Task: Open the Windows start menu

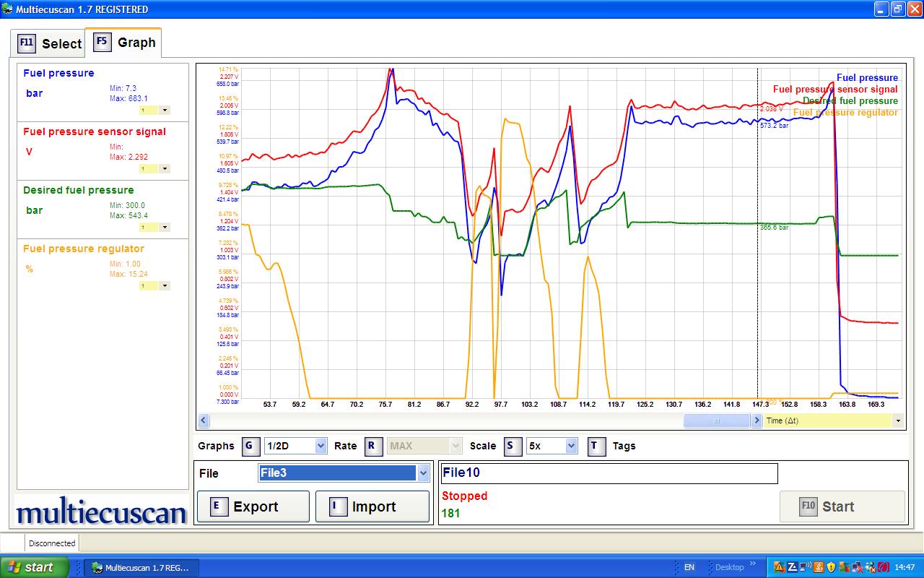Action: pos(35,567)
